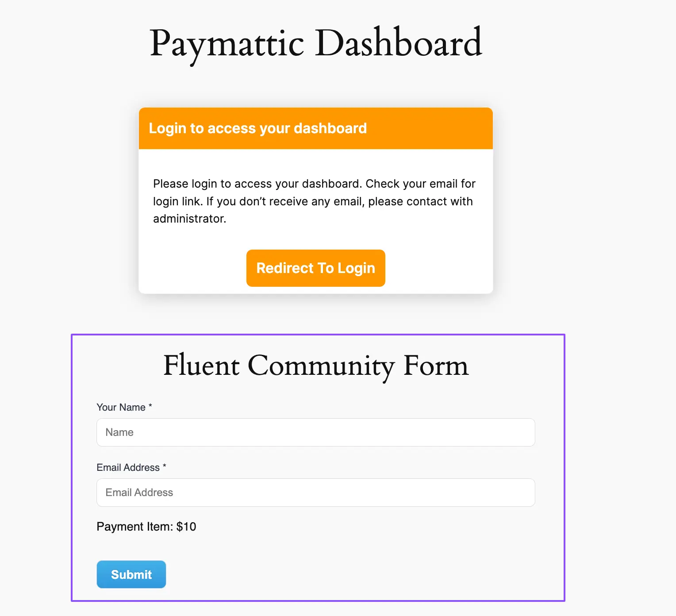Viewport: 676px width, 616px height.
Task: Submit the Fluent Community Form
Action: [x=131, y=574]
